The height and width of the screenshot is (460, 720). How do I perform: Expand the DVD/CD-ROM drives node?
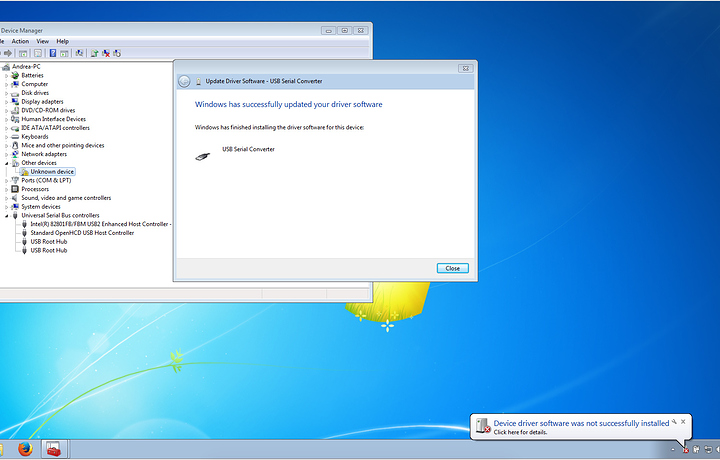6,111
